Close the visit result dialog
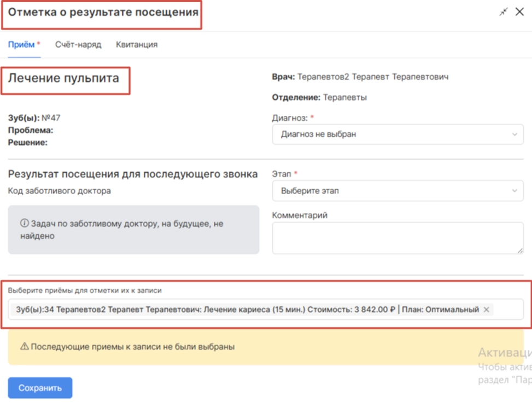The height and width of the screenshot is (404, 532). (519, 12)
